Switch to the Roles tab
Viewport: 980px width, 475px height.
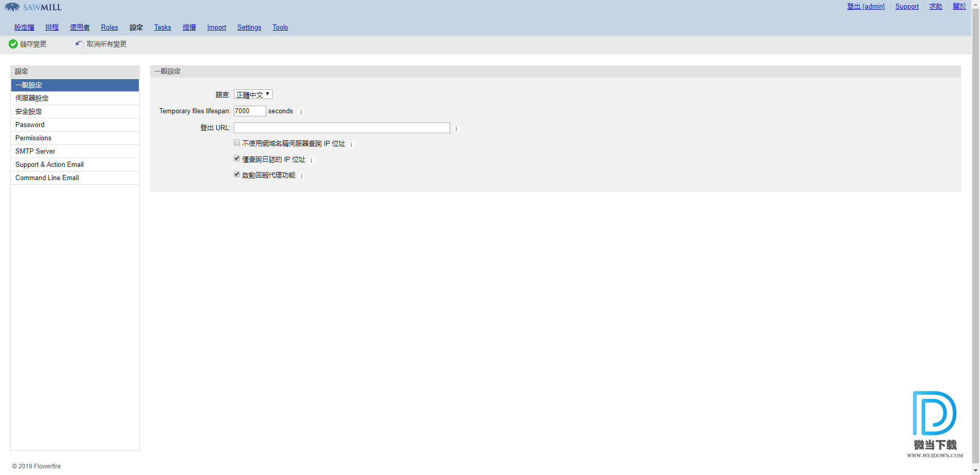(x=109, y=28)
